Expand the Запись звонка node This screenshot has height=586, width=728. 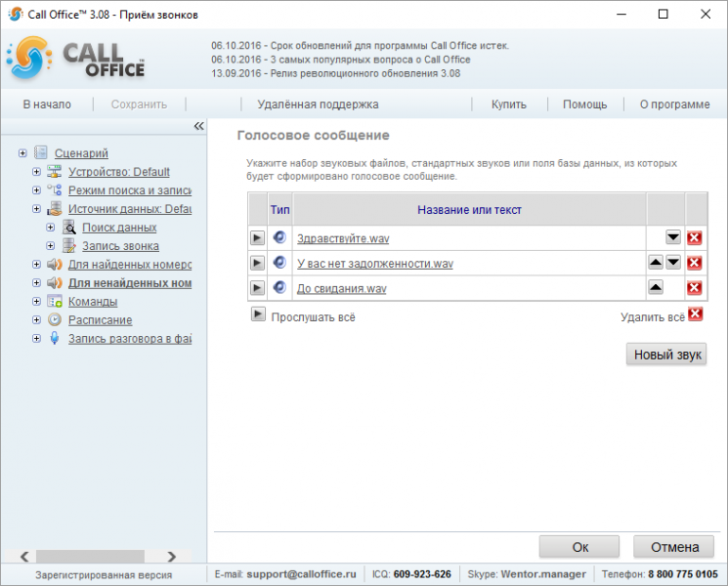click(x=51, y=246)
